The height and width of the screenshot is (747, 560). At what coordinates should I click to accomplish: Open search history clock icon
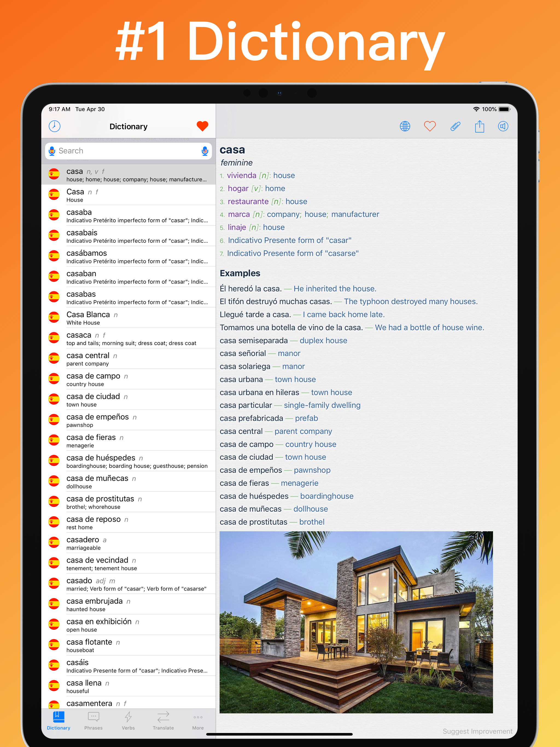[54, 126]
